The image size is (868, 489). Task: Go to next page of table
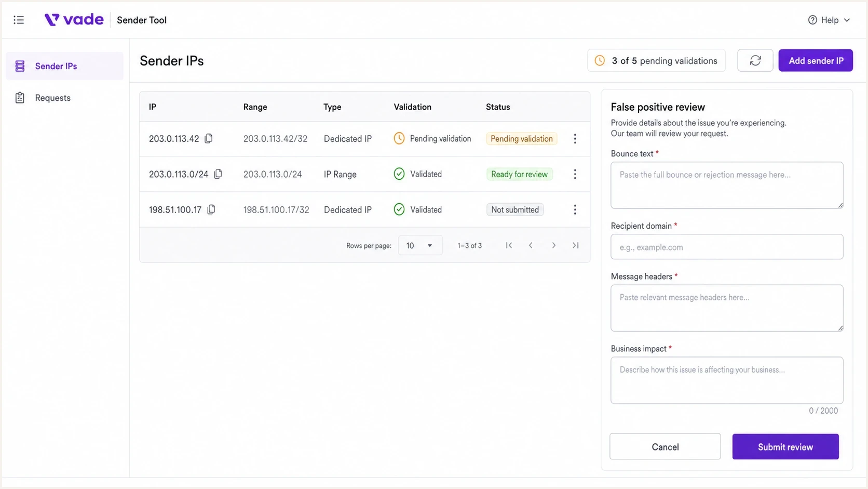pyautogui.click(x=553, y=245)
